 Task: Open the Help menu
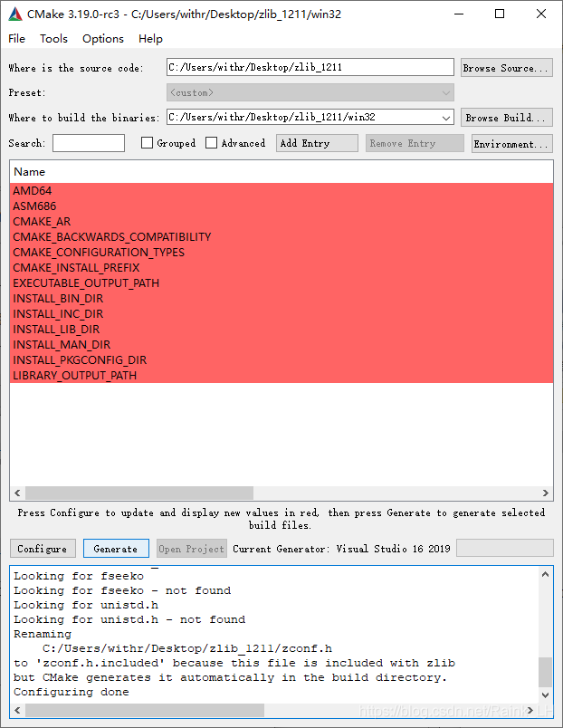pos(150,39)
